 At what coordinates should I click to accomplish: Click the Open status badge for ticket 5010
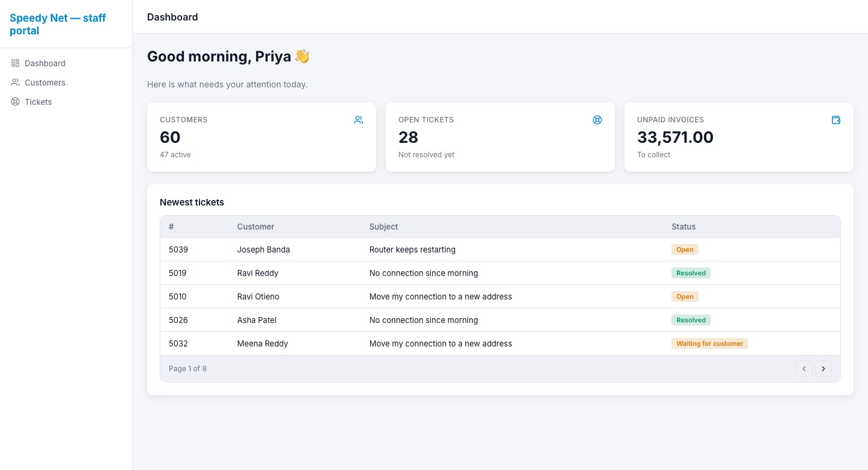tap(685, 296)
